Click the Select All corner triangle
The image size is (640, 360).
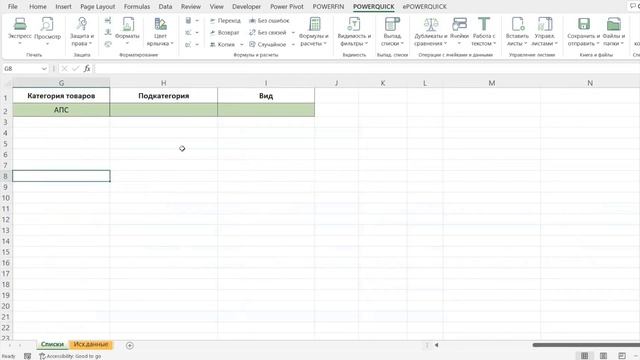point(7,83)
